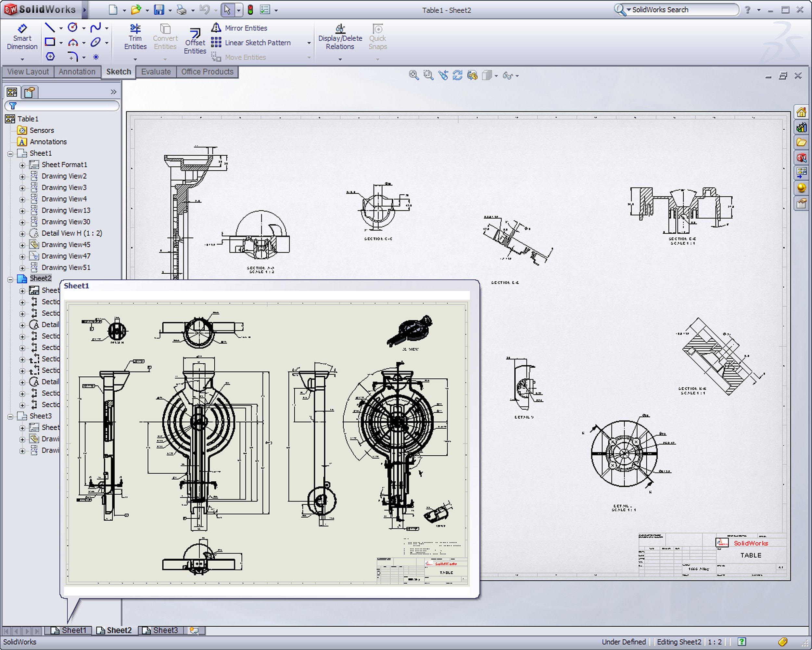Expand the Drawing View13 node

tap(22, 211)
